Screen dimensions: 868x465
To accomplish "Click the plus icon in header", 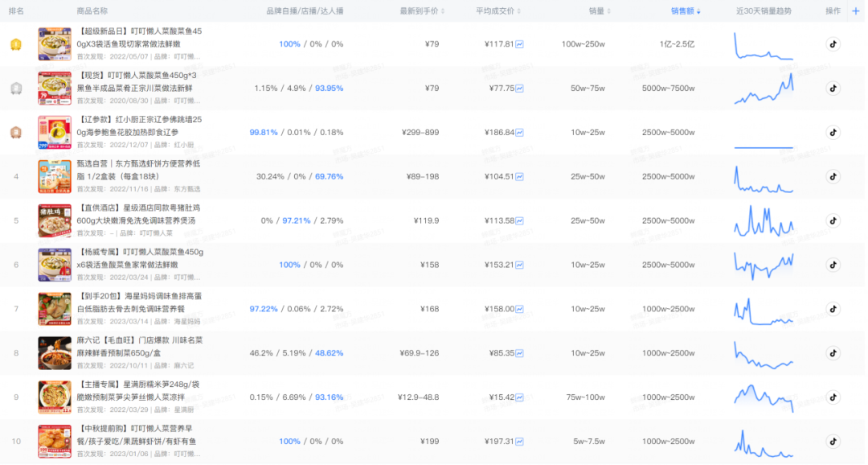I will click(x=858, y=11).
